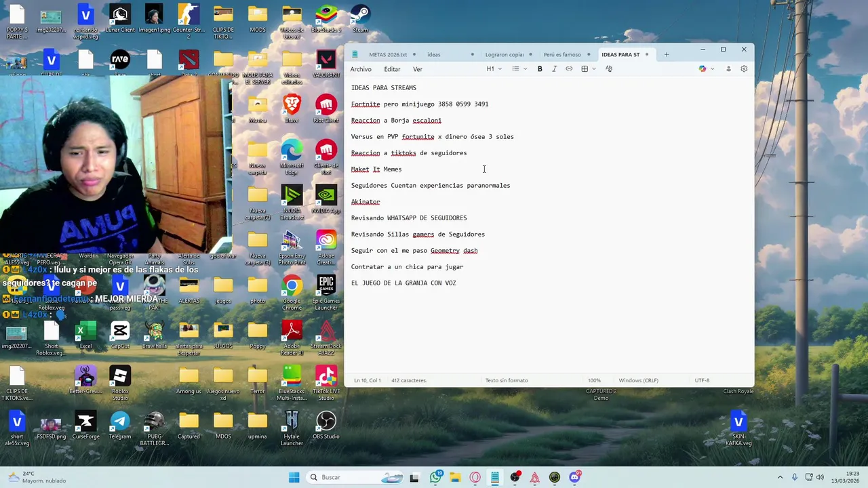Toggle bold formatting in Notepad
This screenshot has height=488, width=868.
(540, 69)
